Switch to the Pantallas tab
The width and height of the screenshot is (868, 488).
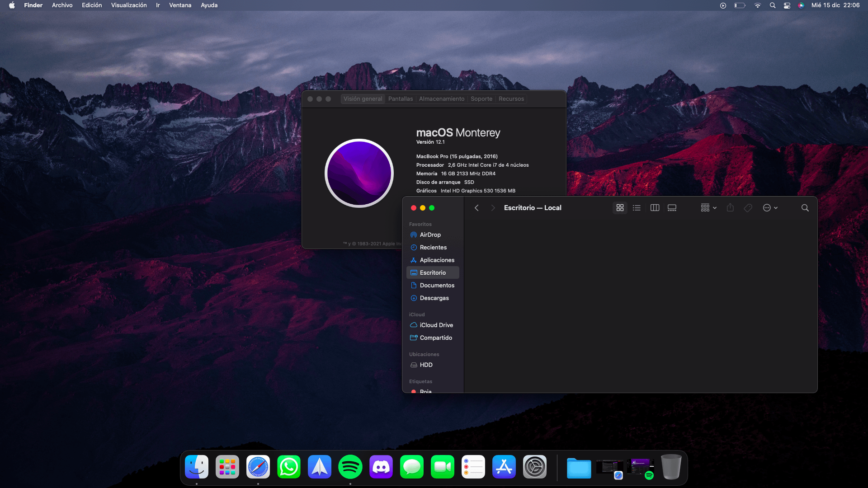coord(401,99)
